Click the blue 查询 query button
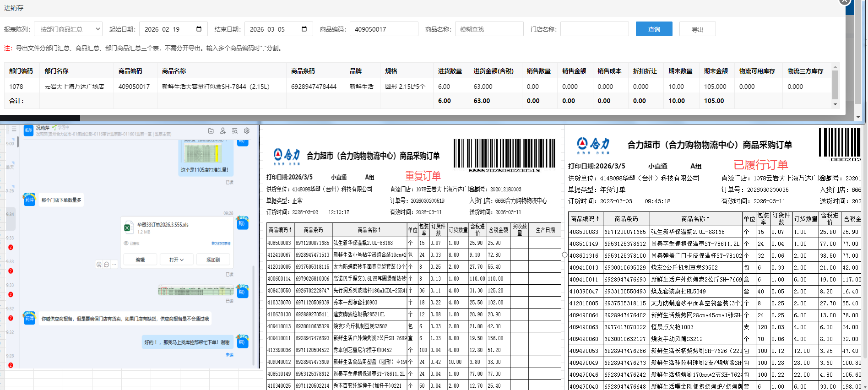The width and height of the screenshot is (868, 390). [654, 29]
